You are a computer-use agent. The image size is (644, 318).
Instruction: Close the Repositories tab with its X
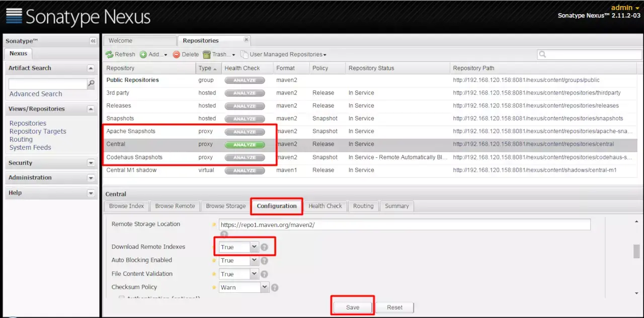coord(246,40)
